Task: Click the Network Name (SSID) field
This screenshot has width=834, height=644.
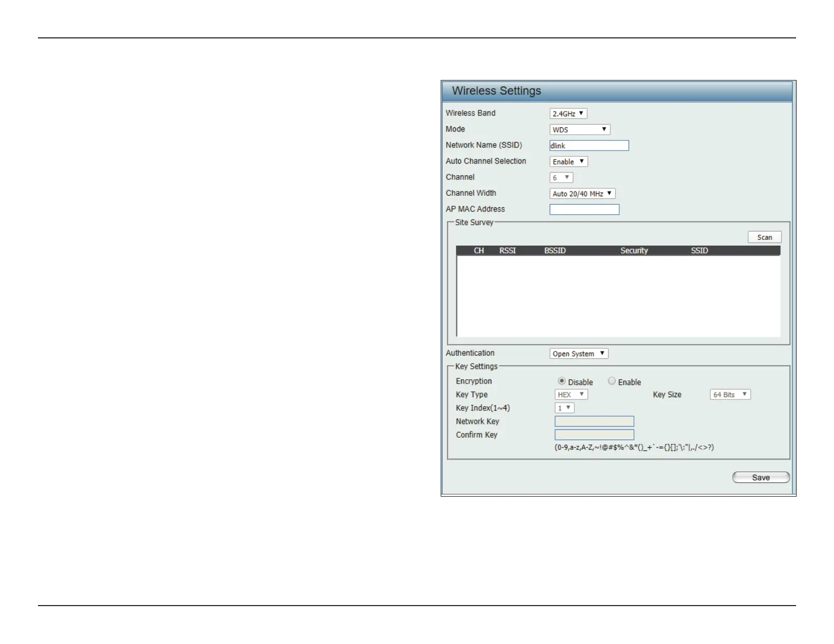Action: point(589,146)
